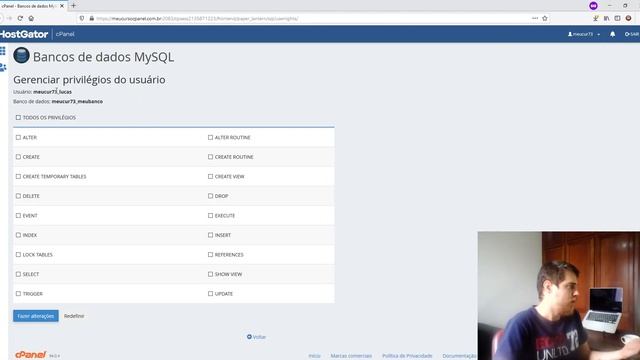Image resolution: width=640 pixels, height=360 pixels.
Task: Open tracking protection shield icon
Action: (x=82, y=18)
